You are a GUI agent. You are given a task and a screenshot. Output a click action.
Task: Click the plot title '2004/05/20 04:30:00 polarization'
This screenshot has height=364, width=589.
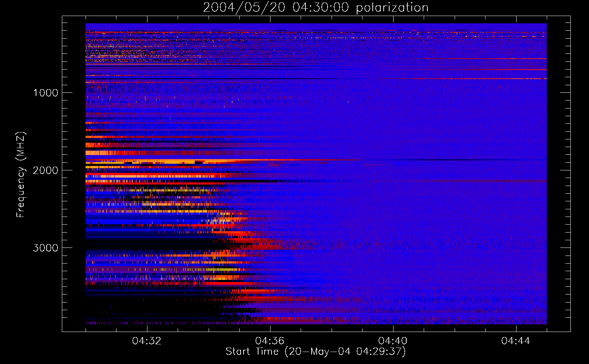pos(316,8)
